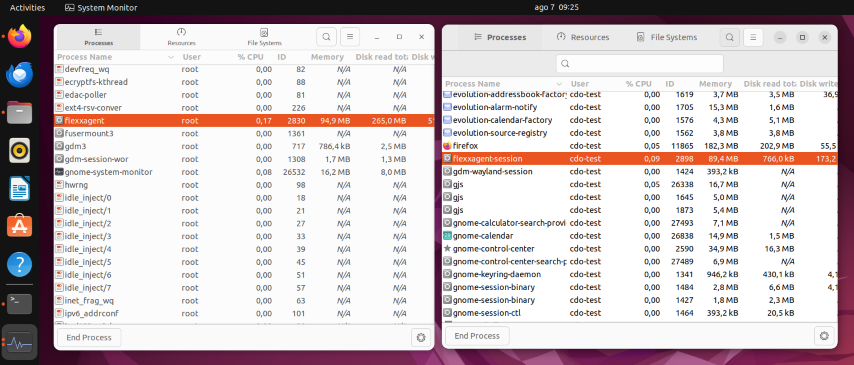This screenshot has width=854, height=365.
Task: Click gdm3 process icon in left window
Action: click(59, 146)
